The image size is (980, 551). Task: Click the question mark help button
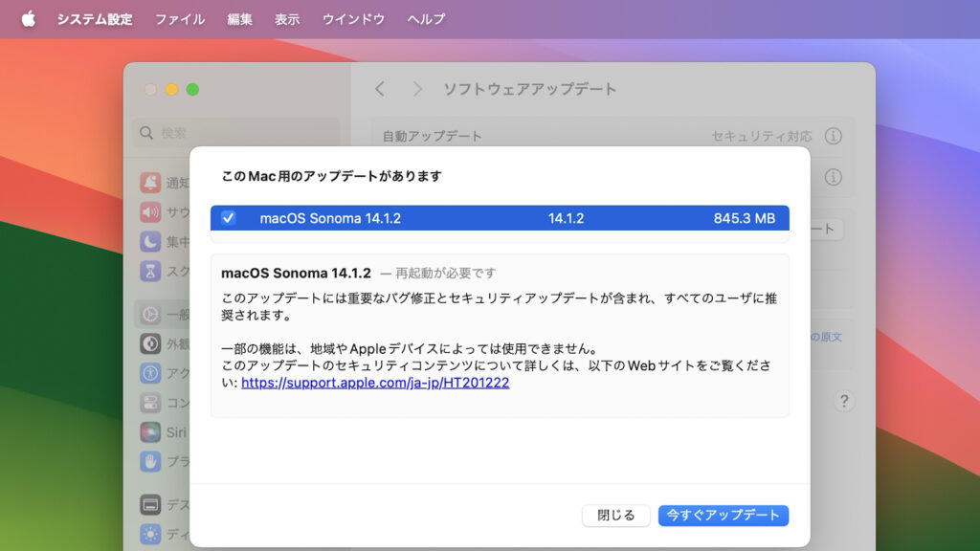(x=843, y=401)
